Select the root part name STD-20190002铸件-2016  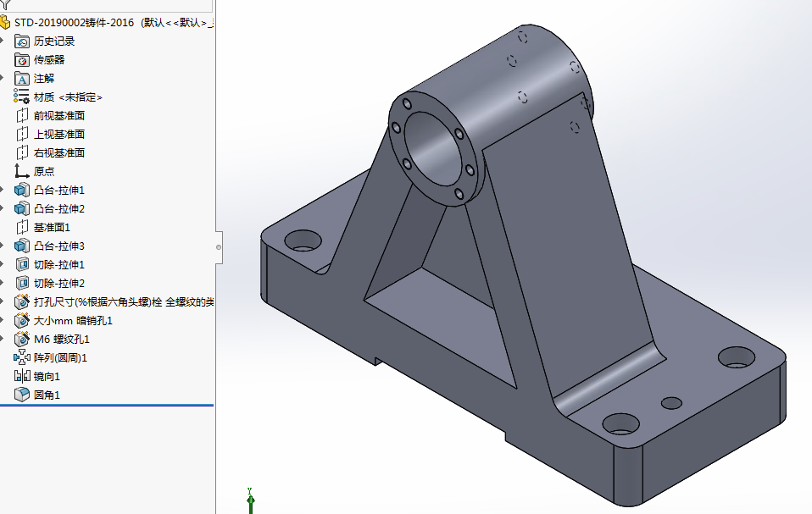pyautogui.click(x=74, y=23)
